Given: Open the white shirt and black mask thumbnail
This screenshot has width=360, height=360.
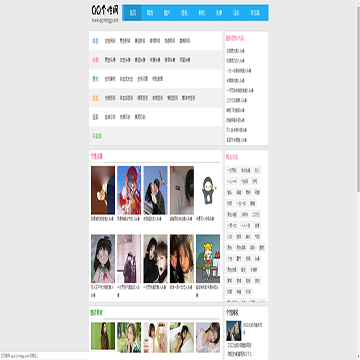Looking at the screenshot, I should point(182,190).
